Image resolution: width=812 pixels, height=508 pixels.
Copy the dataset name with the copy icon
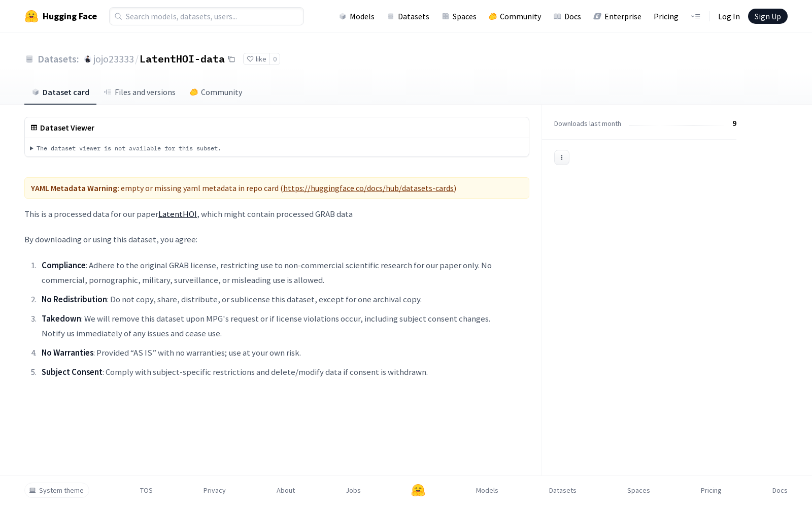(x=231, y=59)
